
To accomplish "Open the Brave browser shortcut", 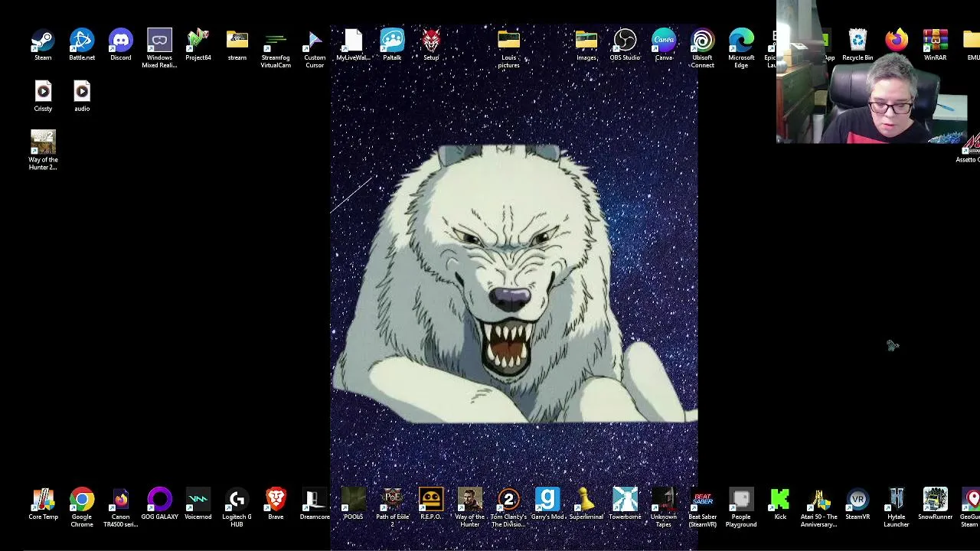I will [276, 500].
